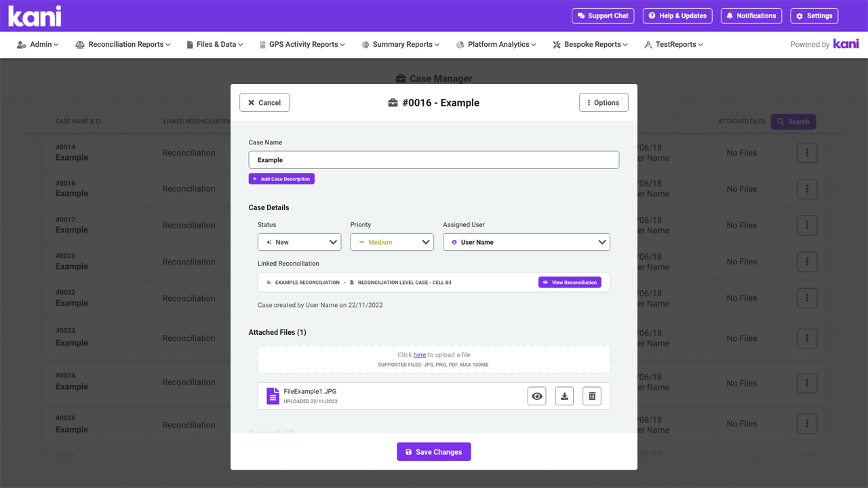Click View Reconciliation for Example Reconciliation
Image resolution: width=868 pixels, height=488 pixels.
(x=570, y=282)
